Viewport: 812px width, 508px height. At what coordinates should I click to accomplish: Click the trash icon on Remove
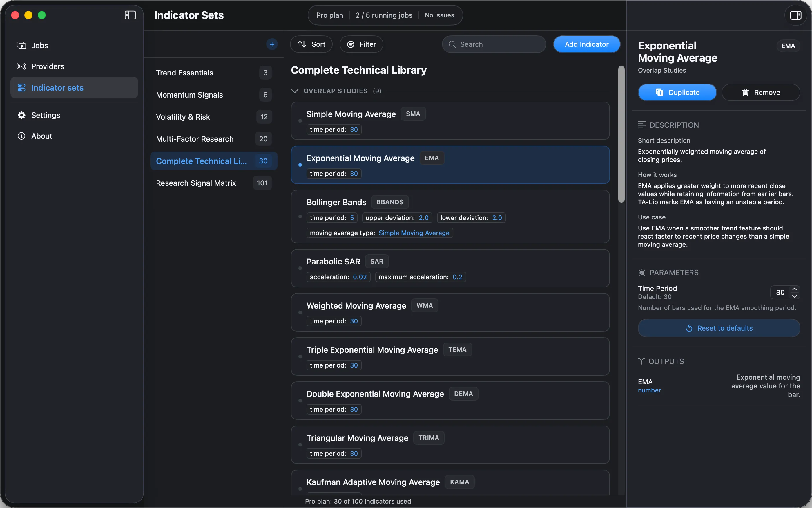point(745,92)
